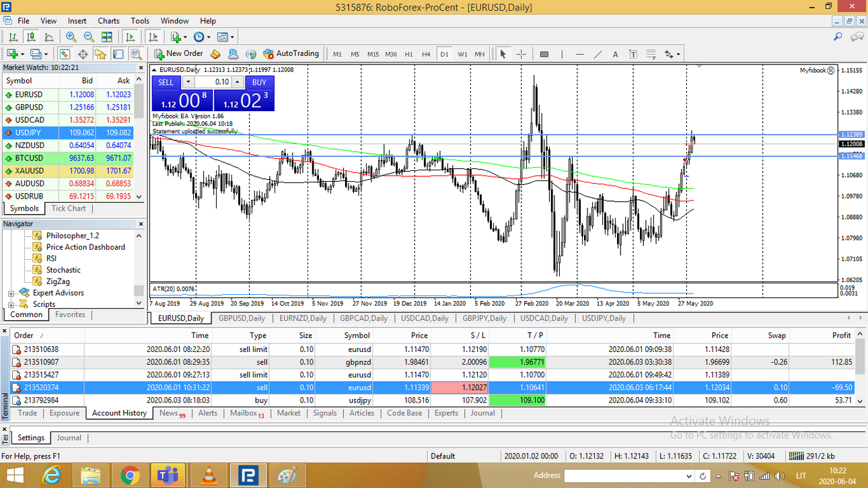Image resolution: width=868 pixels, height=488 pixels.
Task: Toggle the Navigator window
Action: [100, 54]
